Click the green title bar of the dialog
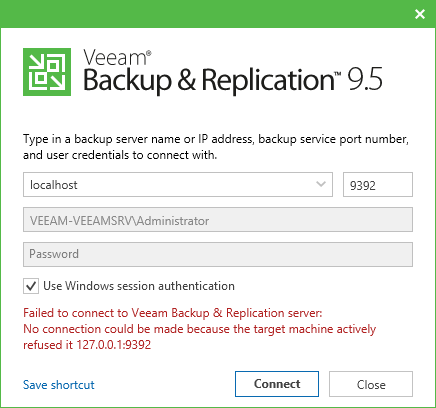This screenshot has height=408, width=436. (x=207, y=14)
